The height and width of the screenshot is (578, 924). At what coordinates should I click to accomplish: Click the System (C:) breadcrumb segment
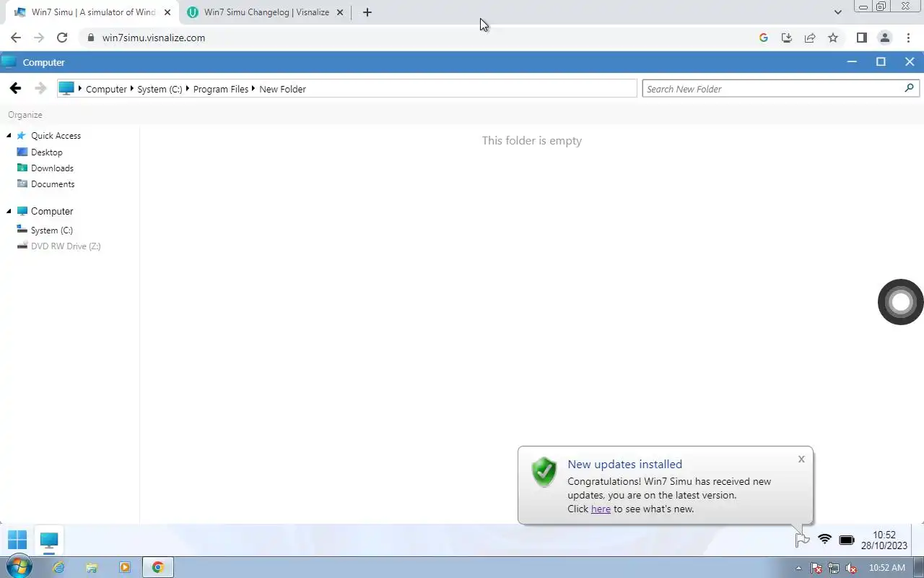pyautogui.click(x=160, y=89)
